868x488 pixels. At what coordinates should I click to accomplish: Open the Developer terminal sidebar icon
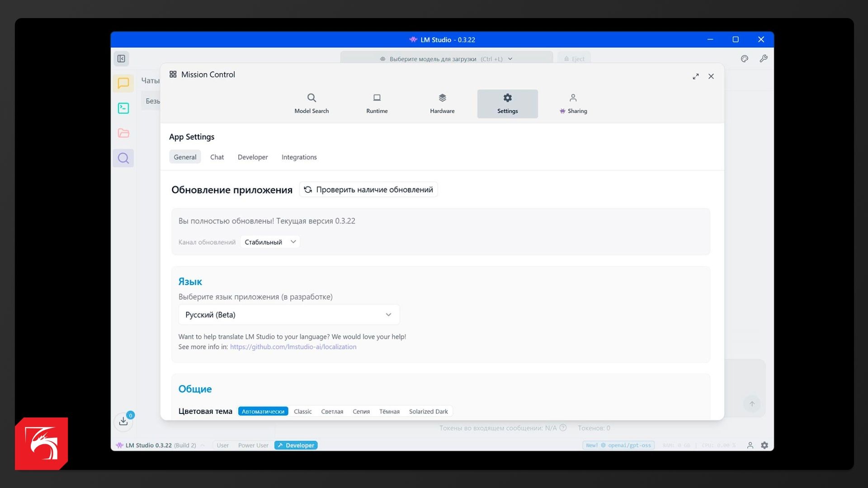pyautogui.click(x=123, y=108)
